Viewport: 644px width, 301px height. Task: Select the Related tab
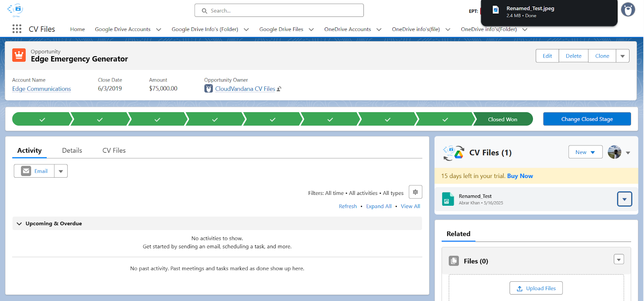(458, 234)
